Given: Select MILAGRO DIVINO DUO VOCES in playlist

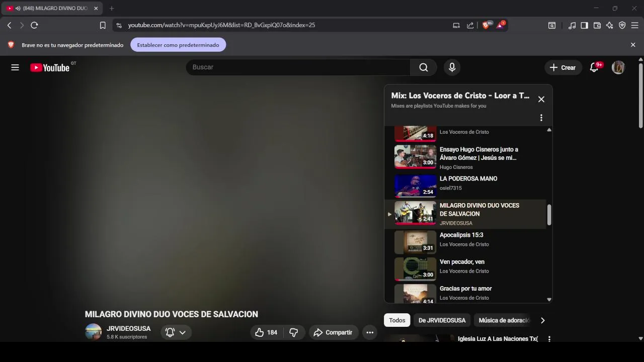Looking at the screenshot, I should click(465, 214).
